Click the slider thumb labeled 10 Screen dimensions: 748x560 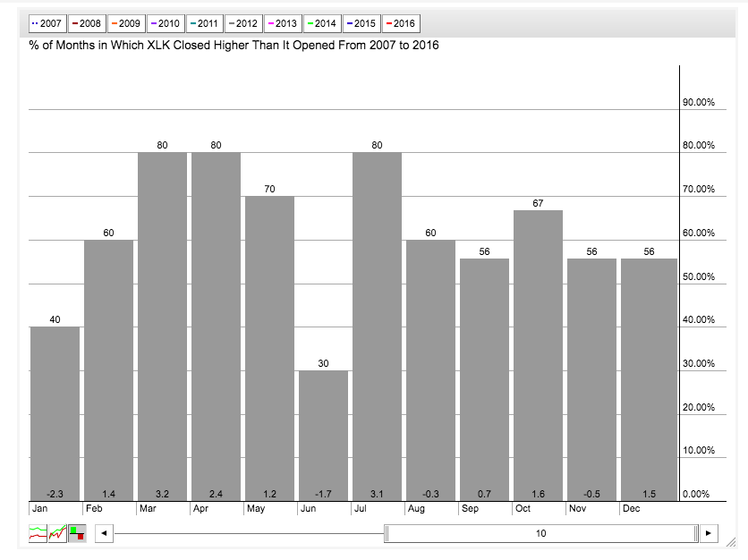(x=541, y=533)
